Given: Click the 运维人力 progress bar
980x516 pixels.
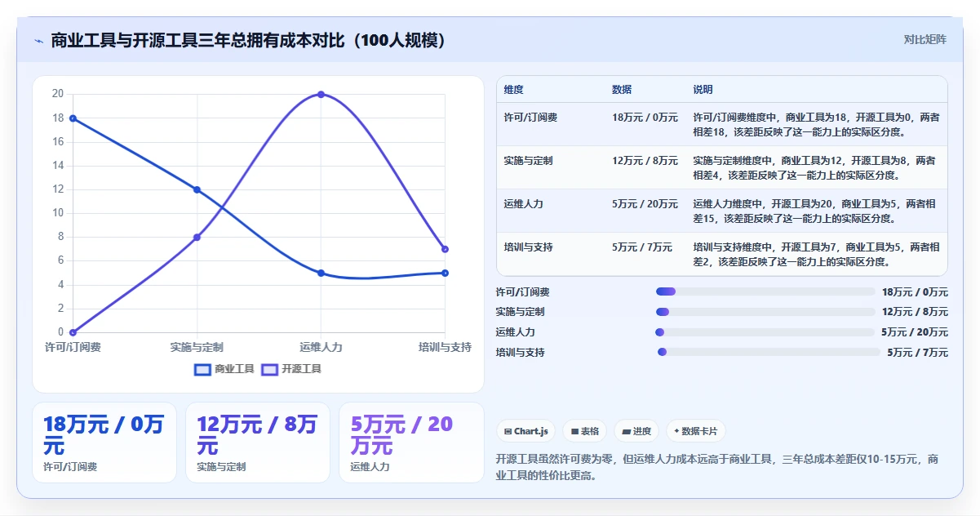Looking at the screenshot, I should coord(765,332).
